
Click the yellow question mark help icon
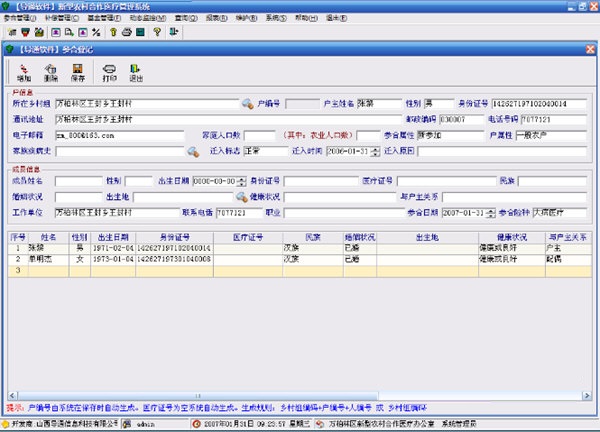[157, 32]
